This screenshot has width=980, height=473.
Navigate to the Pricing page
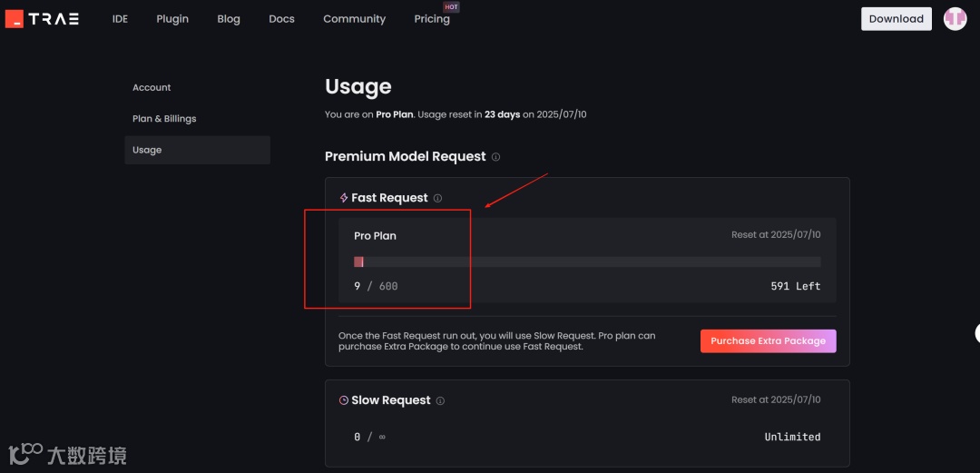point(432,19)
